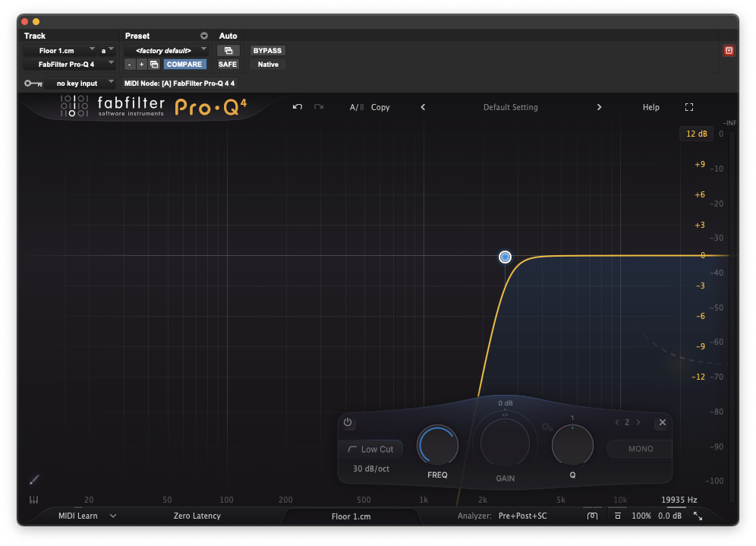Open the Default Setting preset menu

tap(511, 107)
